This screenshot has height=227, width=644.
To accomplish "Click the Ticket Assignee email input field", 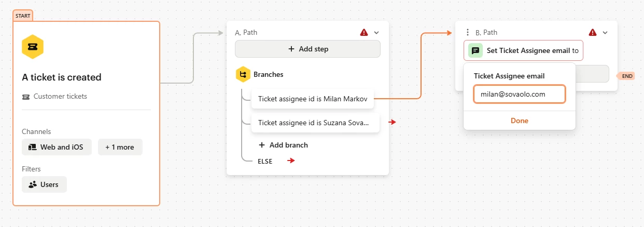I will 520,95.
